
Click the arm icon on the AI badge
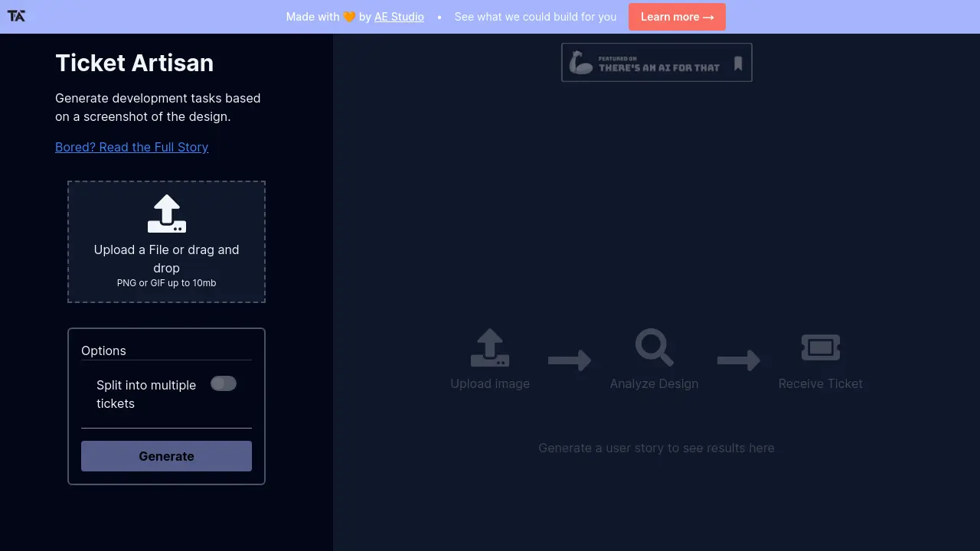(x=580, y=62)
